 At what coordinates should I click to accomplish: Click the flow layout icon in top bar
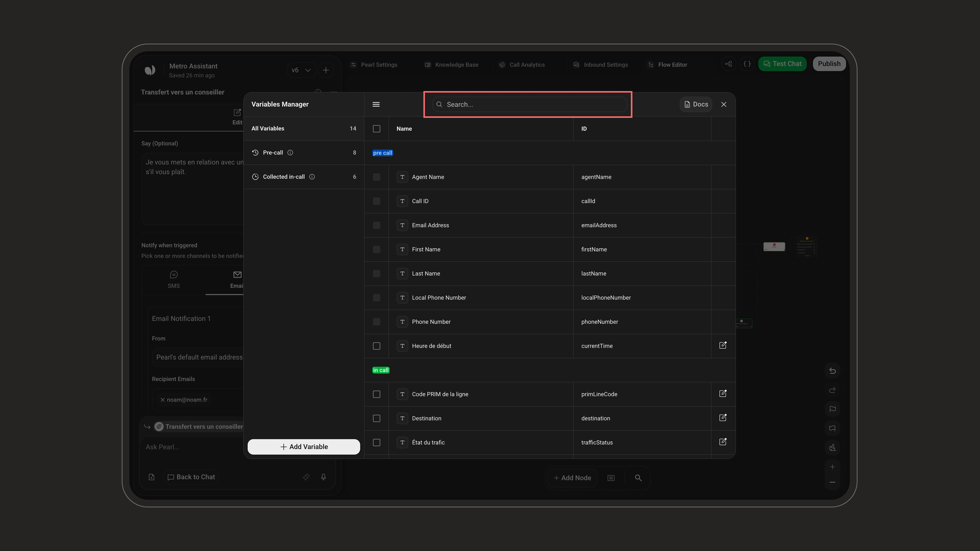pos(728,64)
